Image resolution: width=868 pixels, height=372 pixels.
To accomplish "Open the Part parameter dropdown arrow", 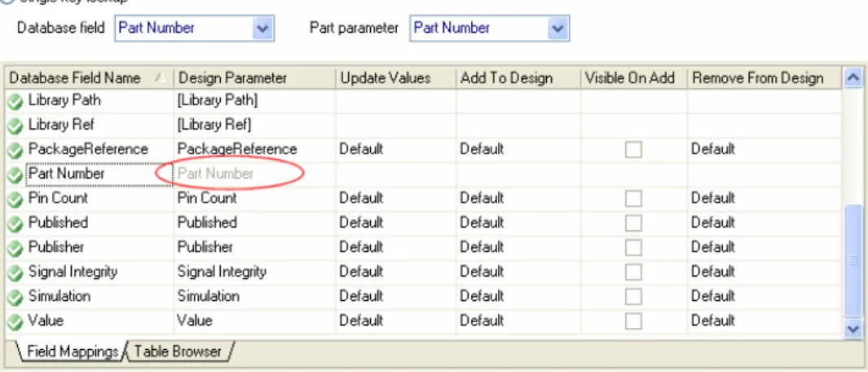I will (x=557, y=29).
